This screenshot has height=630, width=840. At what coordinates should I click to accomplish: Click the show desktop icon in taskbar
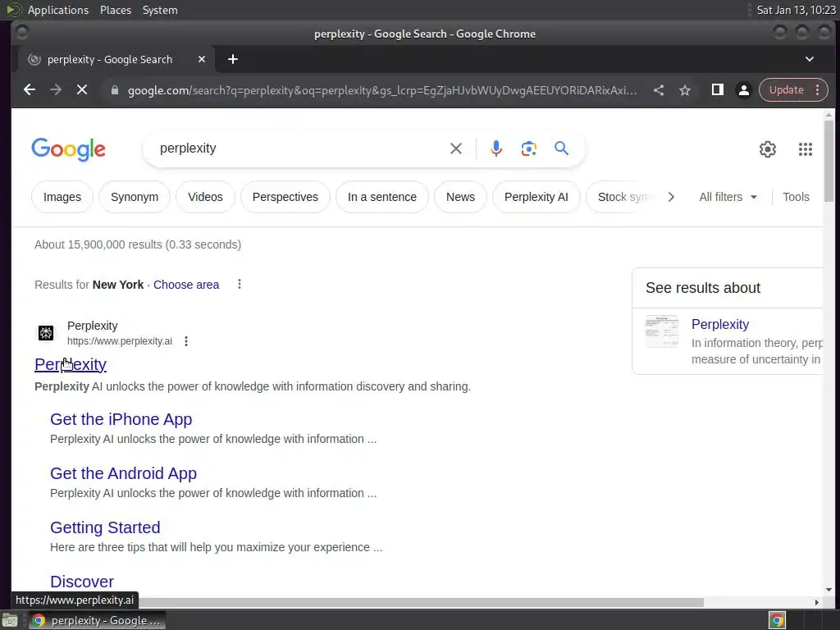(10, 620)
